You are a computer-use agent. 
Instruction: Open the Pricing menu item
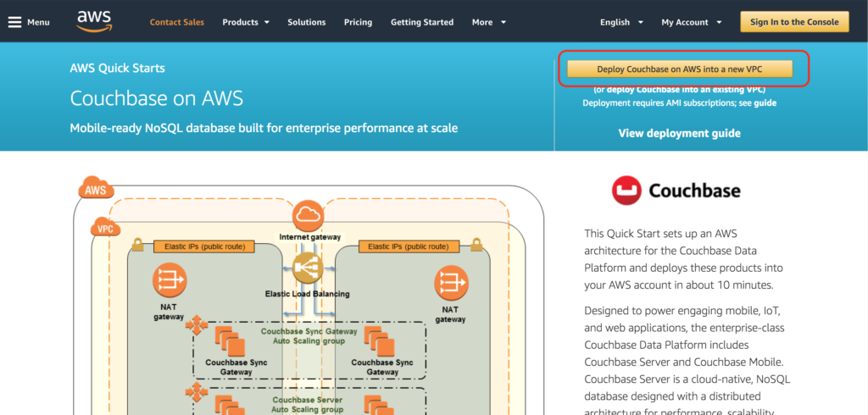(359, 22)
